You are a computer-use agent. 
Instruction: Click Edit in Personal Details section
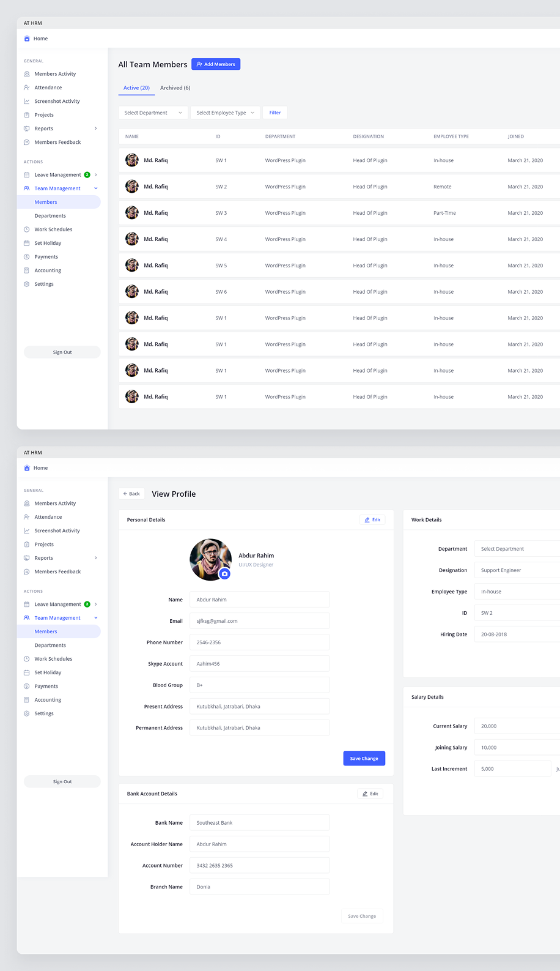(372, 520)
